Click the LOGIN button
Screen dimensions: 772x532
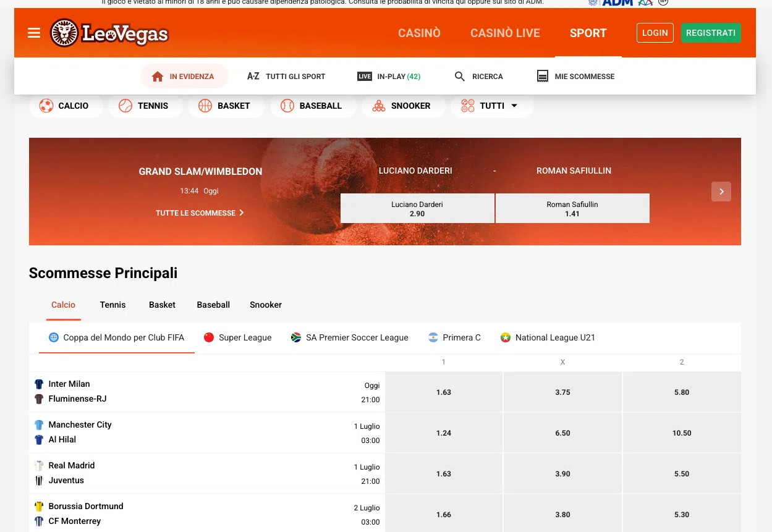[655, 33]
